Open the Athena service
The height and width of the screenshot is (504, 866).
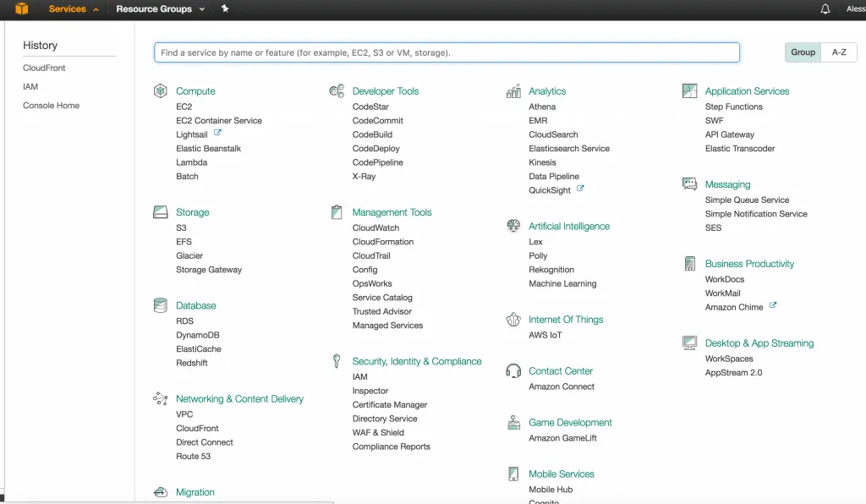(x=542, y=107)
